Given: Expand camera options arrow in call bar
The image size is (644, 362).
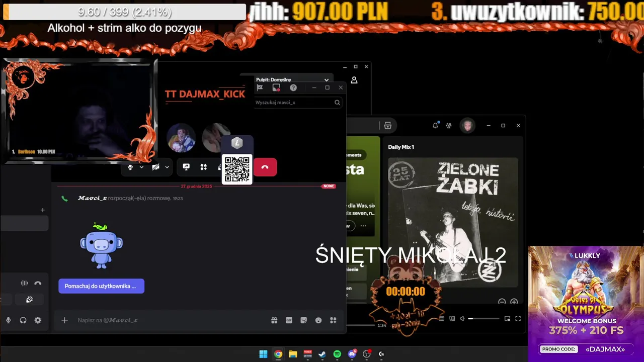Looking at the screenshot, I should (x=167, y=167).
